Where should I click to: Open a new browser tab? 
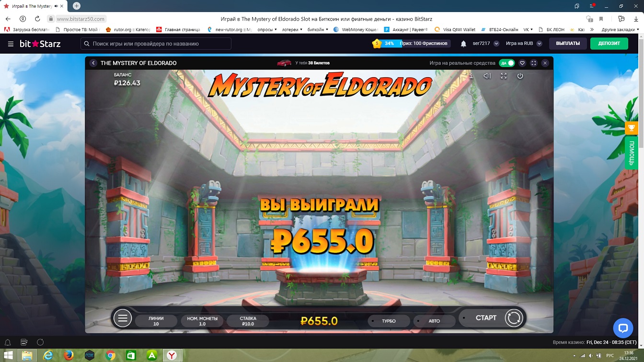click(76, 6)
